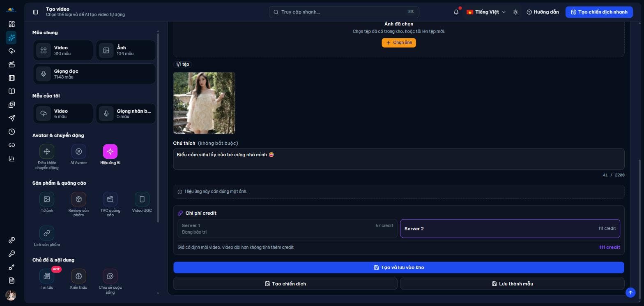
Task: Open the notifications bell
Action: [x=456, y=12]
